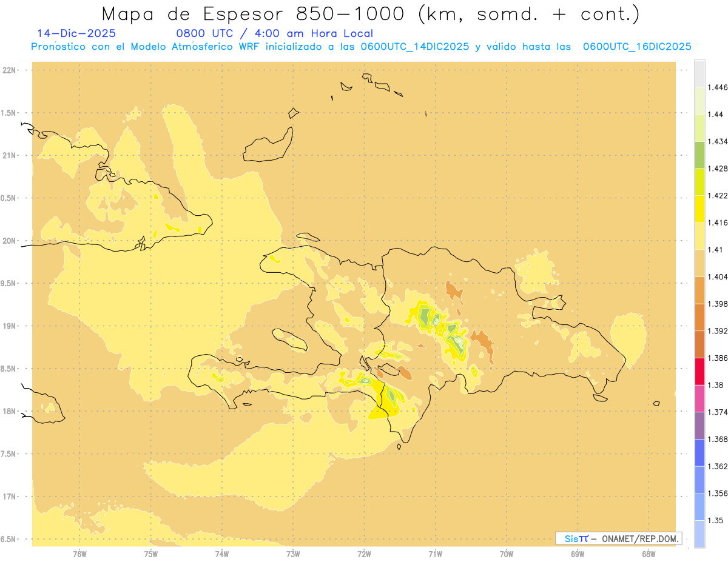Click the '1.362' colorbar value
Image resolution: width=728 pixels, height=562 pixels.
[x=717, y=466]
